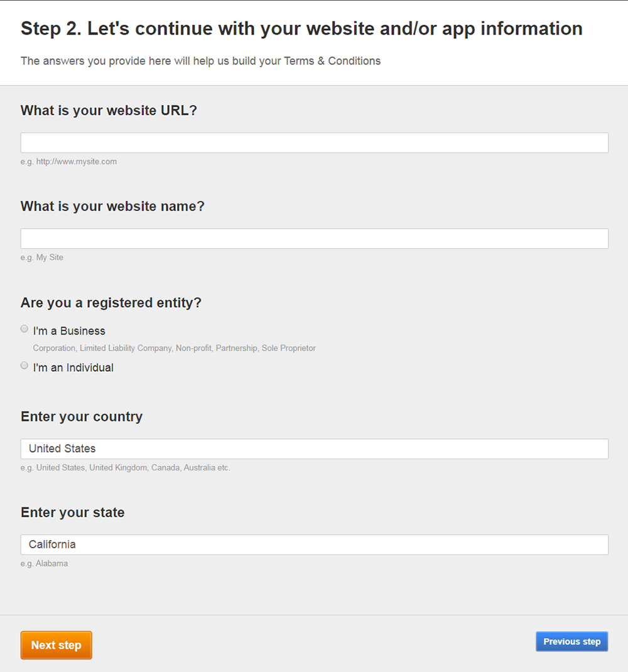The height and width of the screenshot is (672, 628).
Task: Select the "I'm an Individual" radio button
Action: 24,365
